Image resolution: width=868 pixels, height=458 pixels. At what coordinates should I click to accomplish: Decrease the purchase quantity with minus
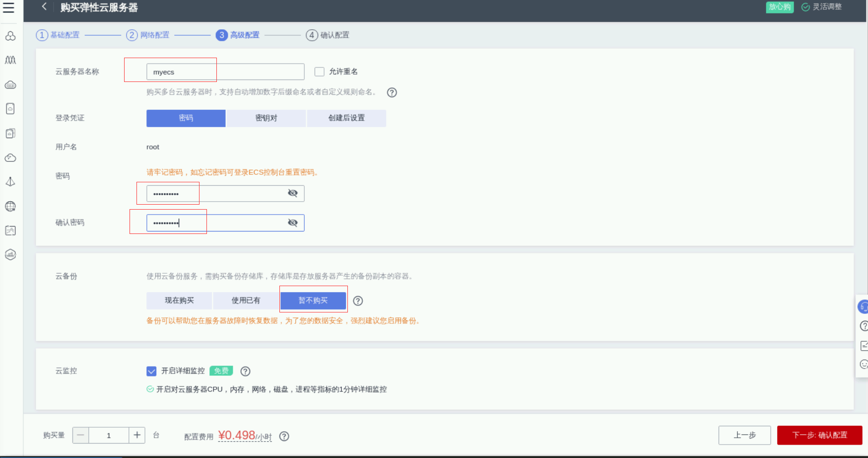click(81, 435)
